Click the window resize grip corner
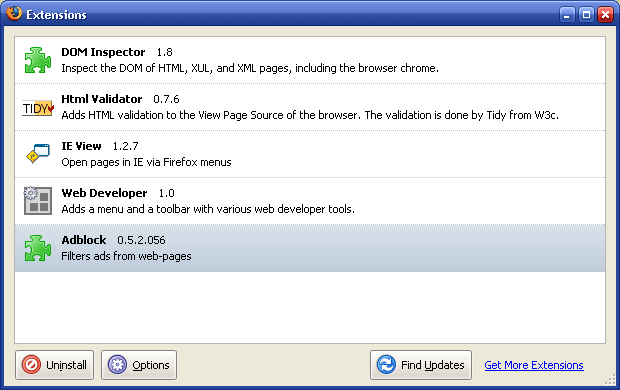The width and height of the screenshot is (620, 390). click(611, 380)
